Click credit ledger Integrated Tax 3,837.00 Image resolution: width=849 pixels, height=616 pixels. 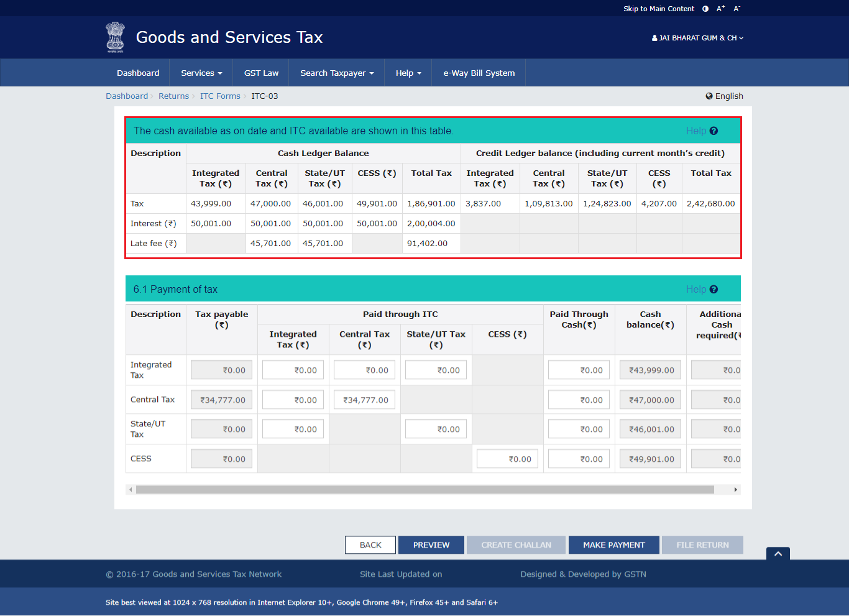(x=490, y=204)
